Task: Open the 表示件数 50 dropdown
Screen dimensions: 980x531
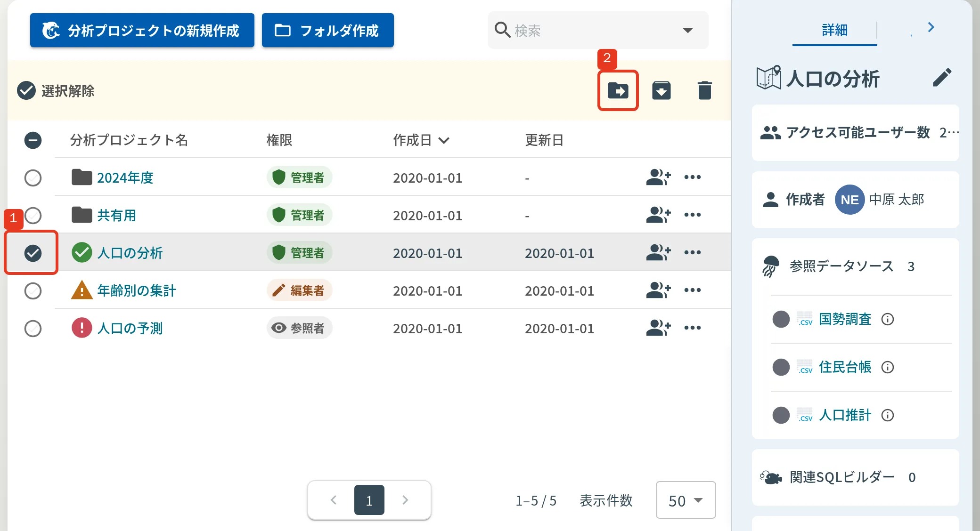Action: point(686,500)
